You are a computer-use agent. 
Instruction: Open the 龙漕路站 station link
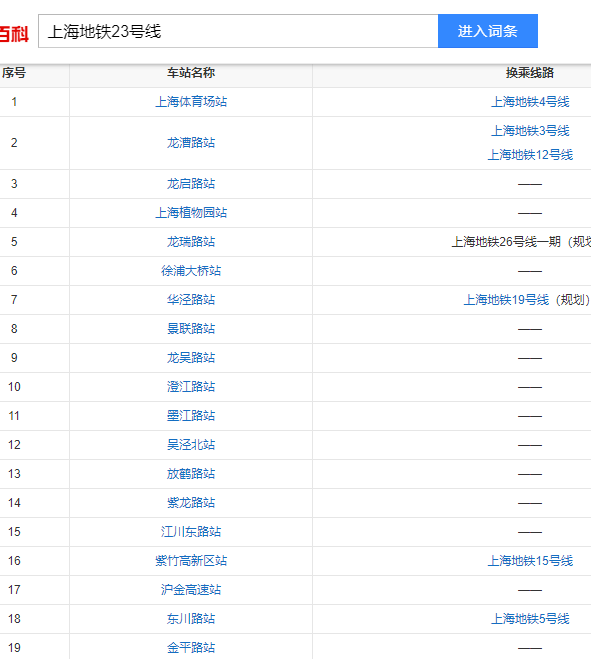[x=191, y=143]
